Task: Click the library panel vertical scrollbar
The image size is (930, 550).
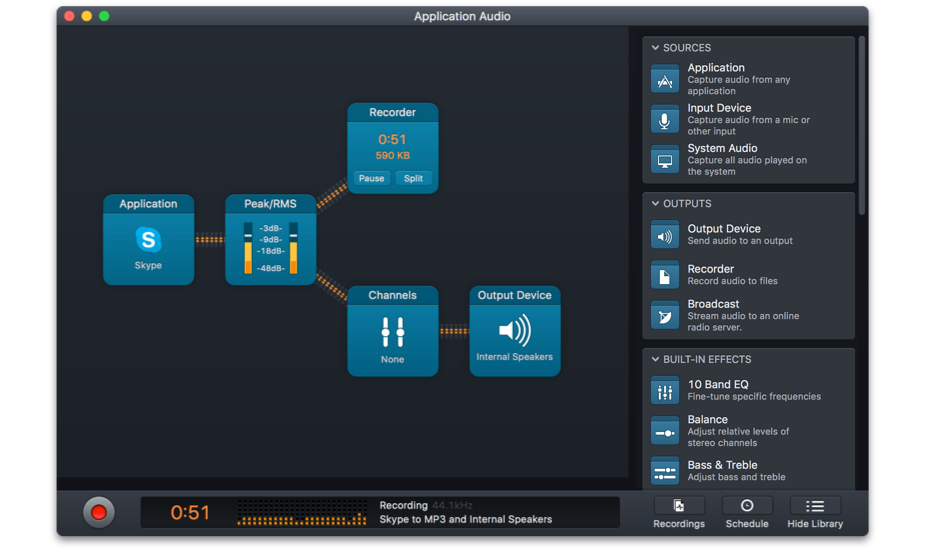Action: 862,125
